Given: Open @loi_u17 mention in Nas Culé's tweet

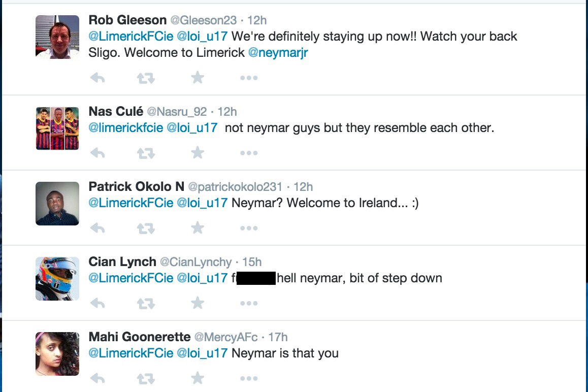Looking at the screenshot, I should [192, 128].
